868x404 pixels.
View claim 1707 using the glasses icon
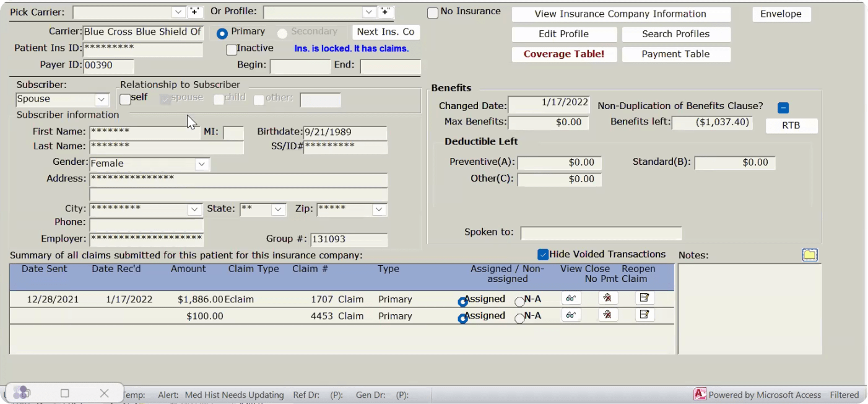[571, 298]
